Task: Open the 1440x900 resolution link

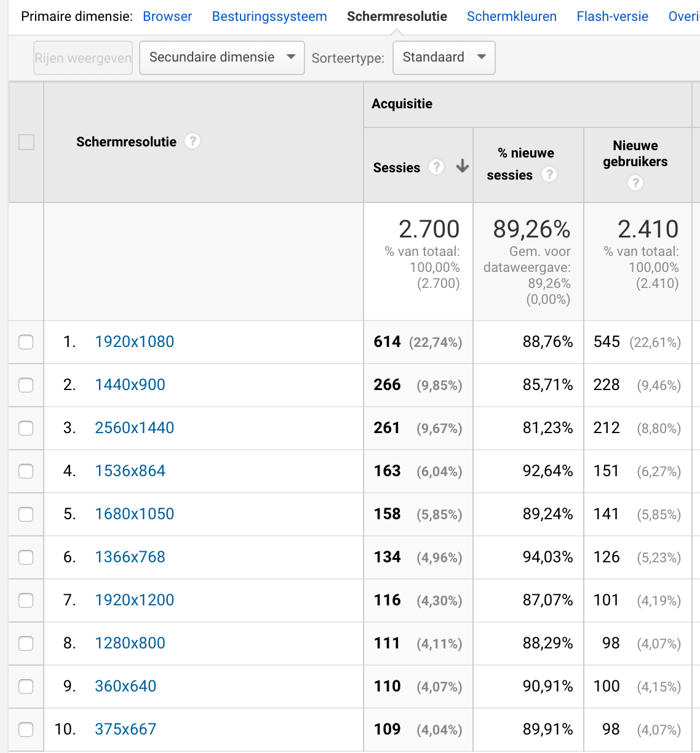Action: pos(130,385)
